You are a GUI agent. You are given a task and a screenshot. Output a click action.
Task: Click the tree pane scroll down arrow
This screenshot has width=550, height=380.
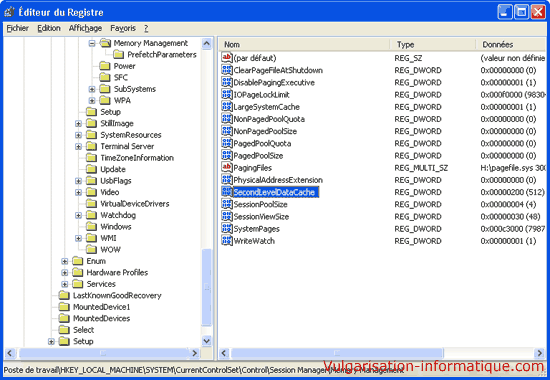coord(207,340)
